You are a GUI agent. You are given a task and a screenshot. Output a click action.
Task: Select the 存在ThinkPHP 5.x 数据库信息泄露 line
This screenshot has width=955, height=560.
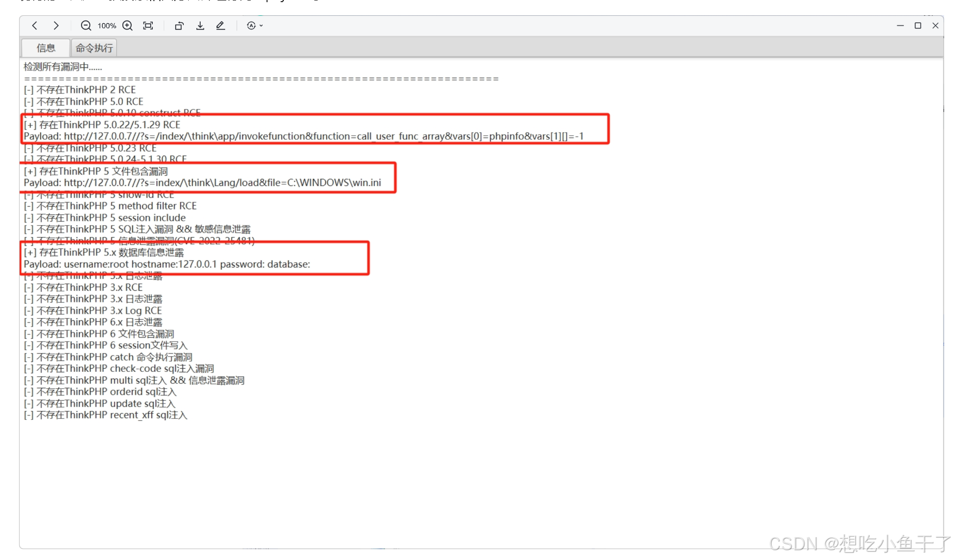104,252
